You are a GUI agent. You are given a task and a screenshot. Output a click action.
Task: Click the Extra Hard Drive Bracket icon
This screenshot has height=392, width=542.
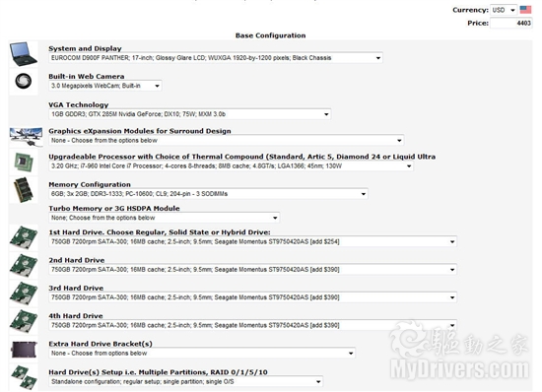[x=24, y=350]
